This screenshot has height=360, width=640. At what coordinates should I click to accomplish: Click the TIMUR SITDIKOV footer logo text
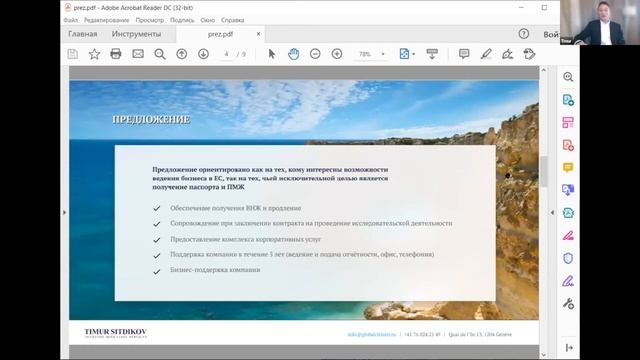tap(116, 333)
